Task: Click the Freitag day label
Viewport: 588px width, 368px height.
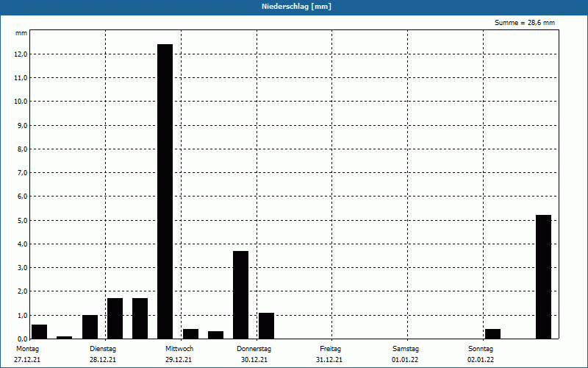Action: tap(330, 349)
